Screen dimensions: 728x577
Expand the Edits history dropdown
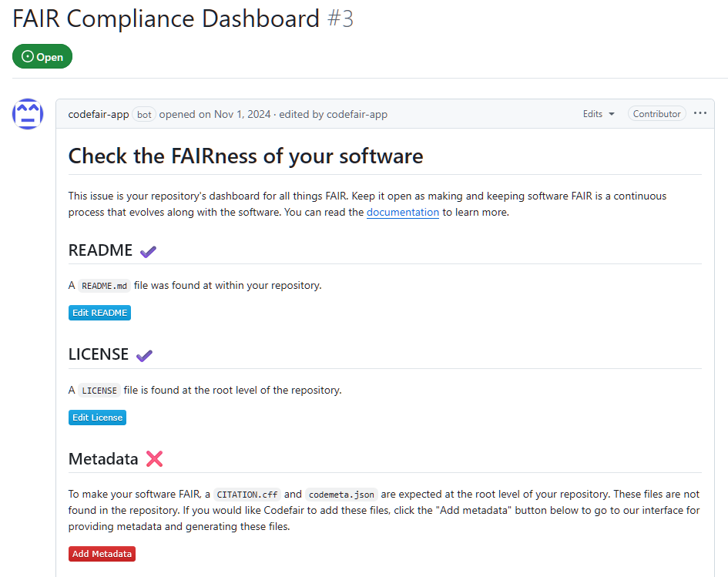pos(599,114)
